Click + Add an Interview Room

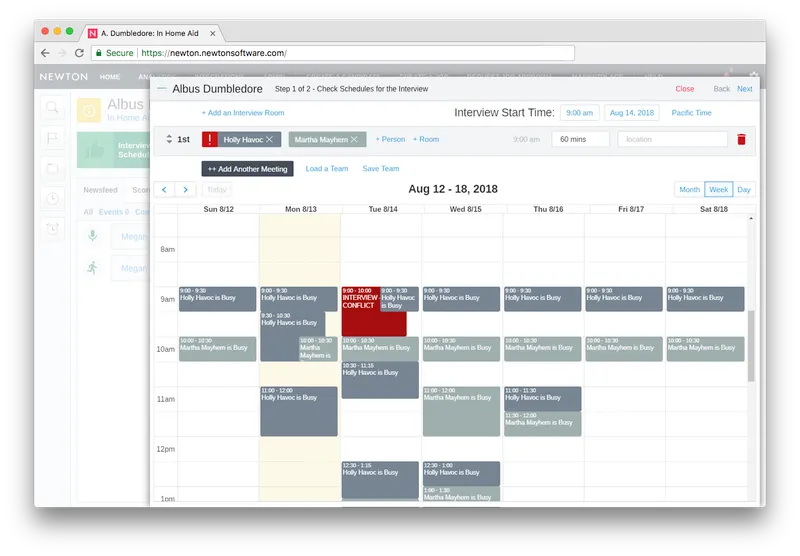(243, 113)
